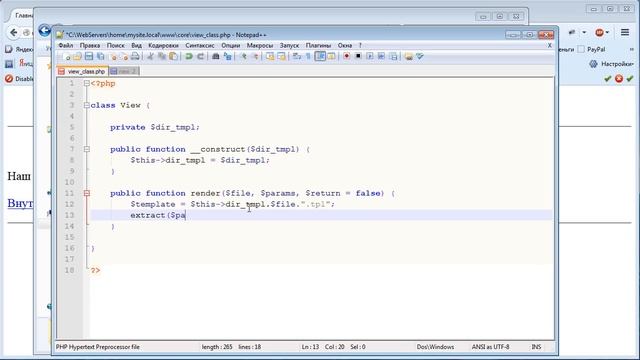Open the Кодировки menu
This screenshot has width=640, height=360.
click(163, 45)
